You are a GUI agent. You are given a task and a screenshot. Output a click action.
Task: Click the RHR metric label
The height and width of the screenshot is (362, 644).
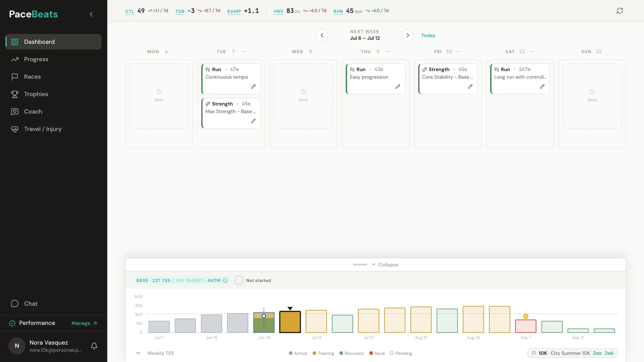[338, 11]
